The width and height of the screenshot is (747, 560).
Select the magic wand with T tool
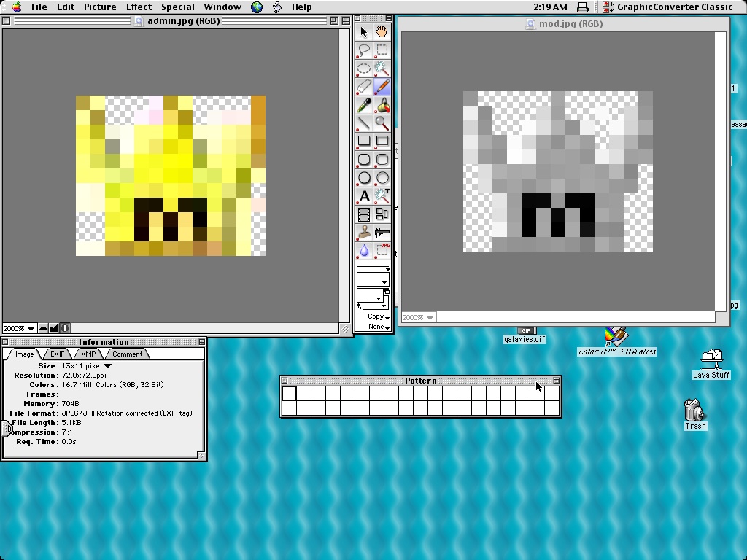(382, 196)
